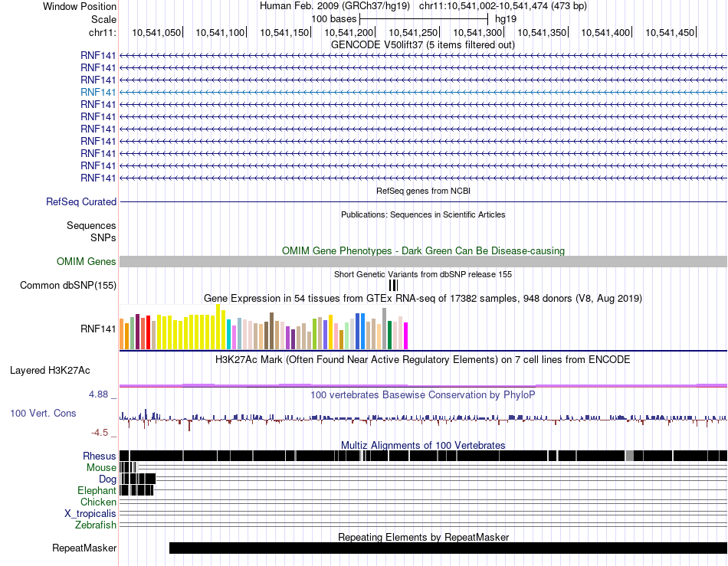Click the 100 Vert. Cons label
The width and height of the screenshot is (728, 566).
pyautogui.click(x=43, y=414)
